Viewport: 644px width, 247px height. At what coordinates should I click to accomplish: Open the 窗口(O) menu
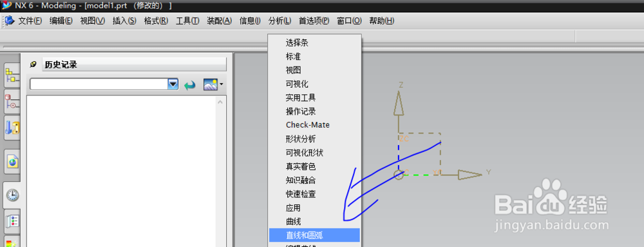point(350,21)
